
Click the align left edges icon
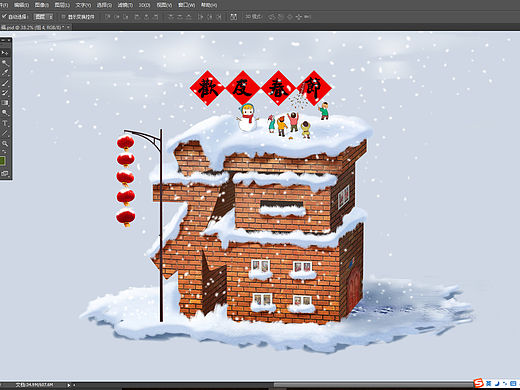[137, 16]
